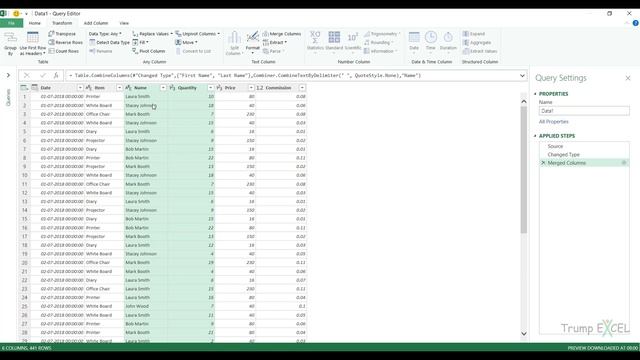Click the smiley feedback icon in title bar
Screen dimensions: 640x360
(16, 13)
